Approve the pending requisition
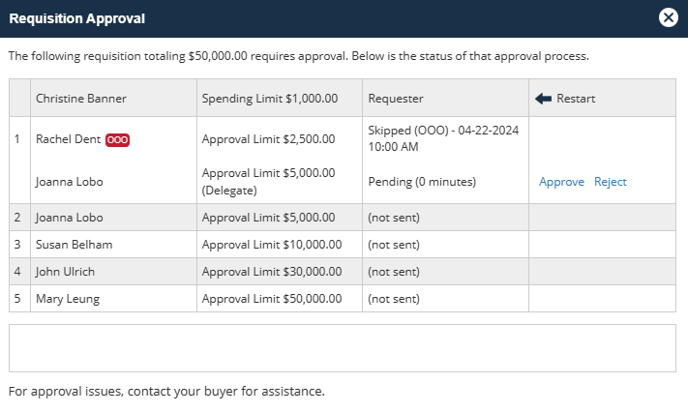The width and height of the screenshot is (688, 413). point(562,182)
